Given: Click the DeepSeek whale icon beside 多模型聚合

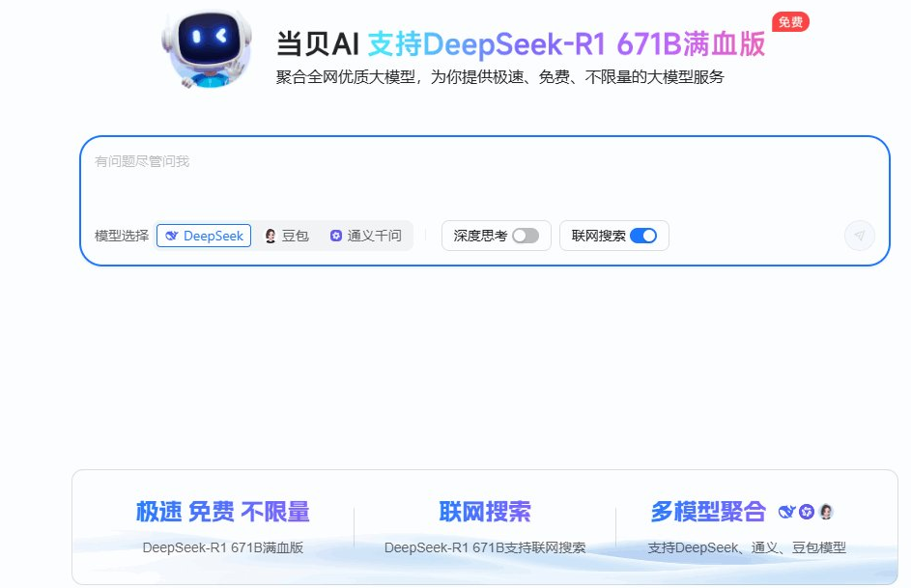Looking at the screenshot, I should click(786, 512).
